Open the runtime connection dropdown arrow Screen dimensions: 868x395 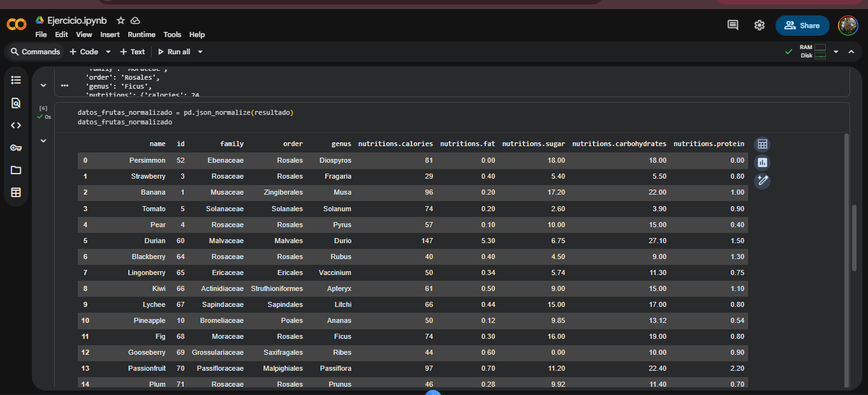pyautogui.click(x=835, y=52)
